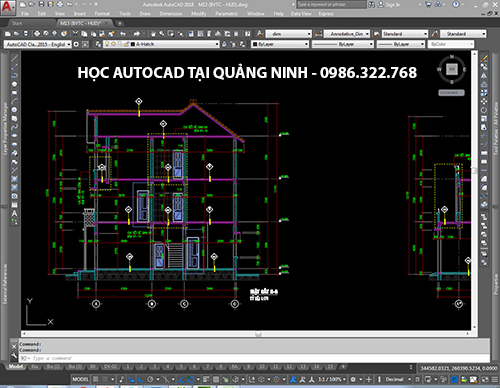Open the Standard table style dropdown
Viewport: 500px width, 388px height.
(405, 34)
